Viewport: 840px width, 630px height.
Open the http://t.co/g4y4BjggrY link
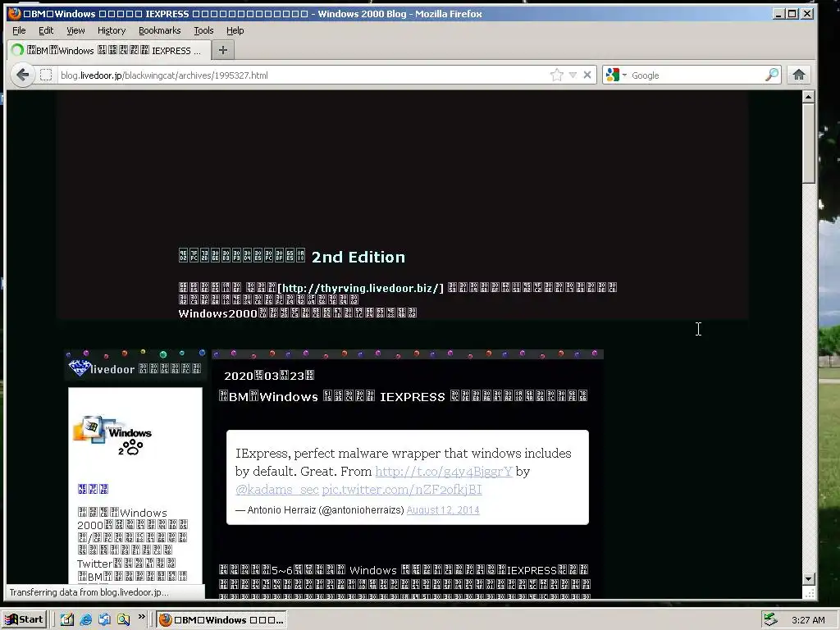click(444, 472)
